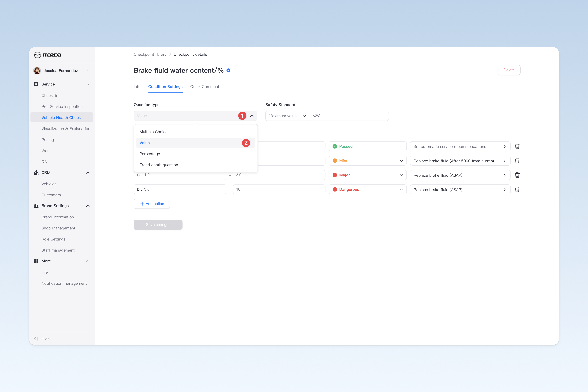Switch to the Info tab
This screenshot has width=588, height=392.
(x=137, y=87)
